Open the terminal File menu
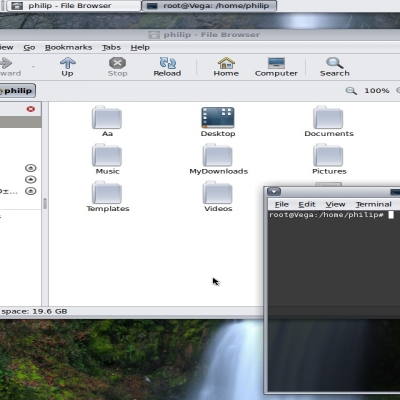The image size is (400, 400). [x=282, y=204]
